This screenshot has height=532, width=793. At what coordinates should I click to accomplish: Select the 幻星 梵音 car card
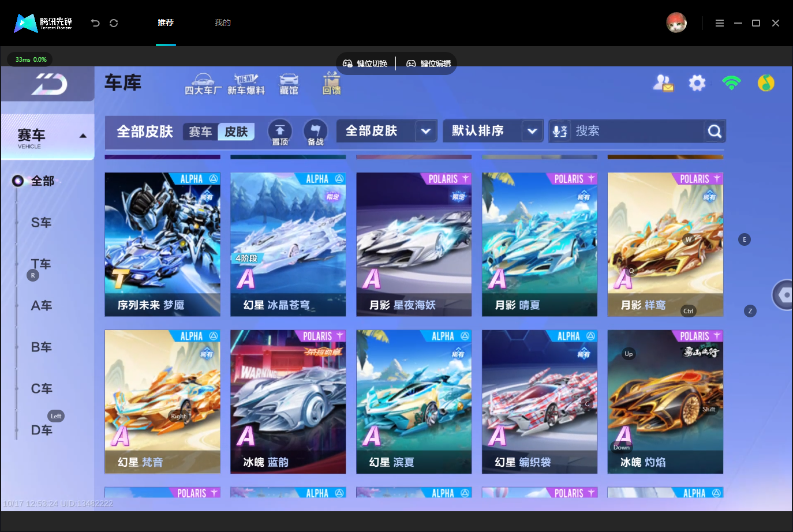tap(162, 402)
